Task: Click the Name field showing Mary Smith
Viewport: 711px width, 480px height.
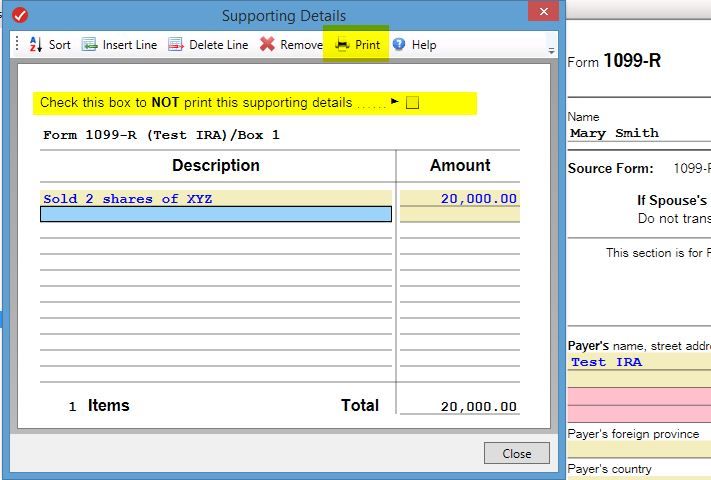Action: (x=638, y=133)
